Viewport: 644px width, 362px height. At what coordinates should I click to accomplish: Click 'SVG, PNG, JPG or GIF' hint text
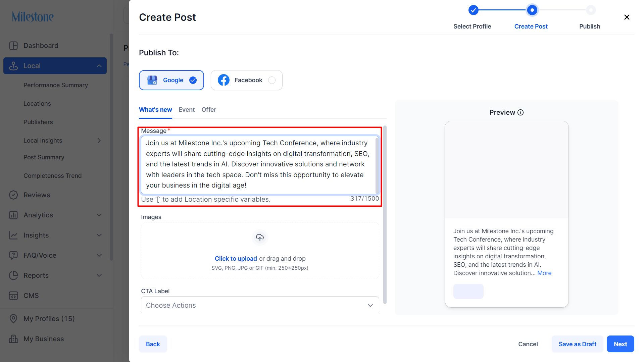point(260,268)
